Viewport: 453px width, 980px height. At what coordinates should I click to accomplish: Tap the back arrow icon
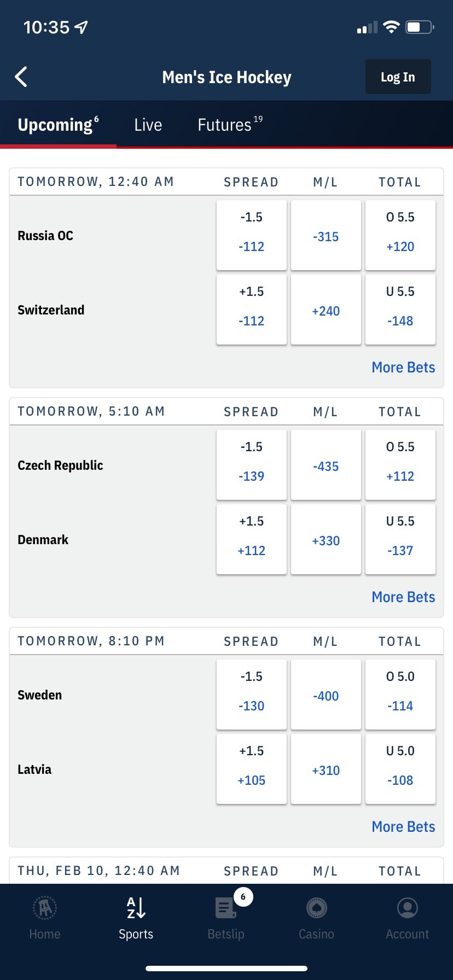point(21,77)
